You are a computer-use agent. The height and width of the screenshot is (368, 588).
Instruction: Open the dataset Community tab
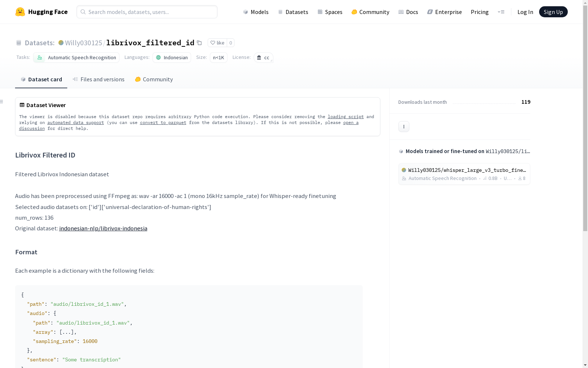click(x=154, y=79)
